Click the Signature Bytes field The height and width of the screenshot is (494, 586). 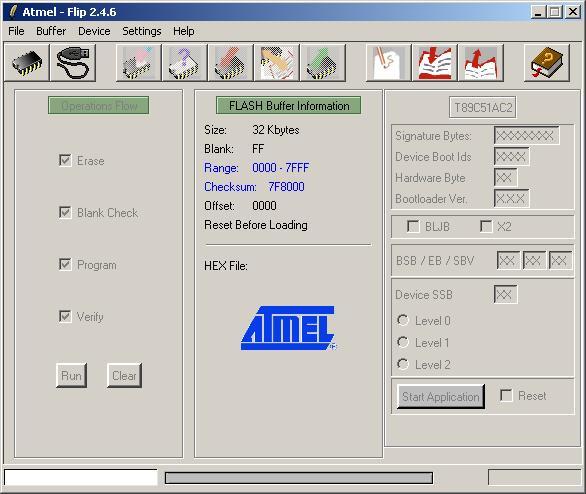tap(527, 135)
